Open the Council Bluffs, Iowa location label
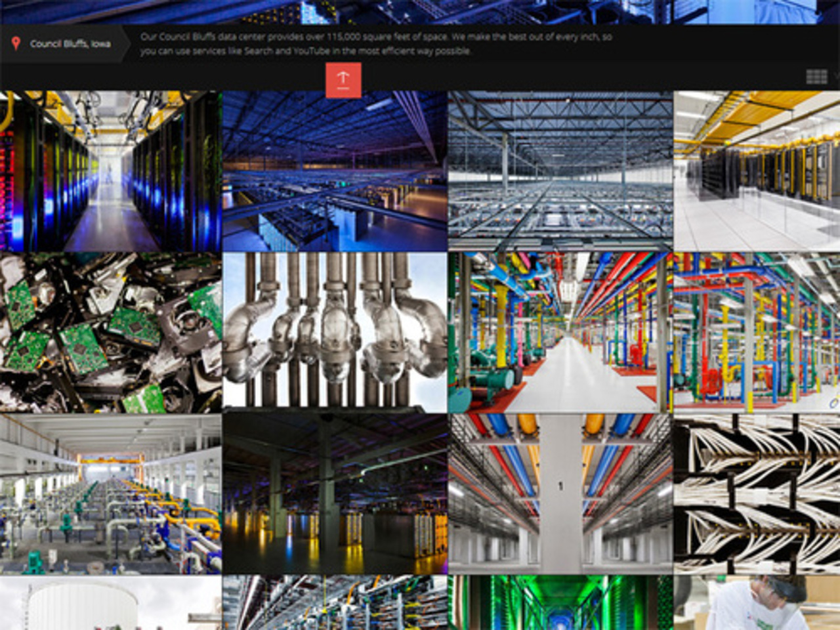This screenshot has width=840, height=630. point(70,44)
